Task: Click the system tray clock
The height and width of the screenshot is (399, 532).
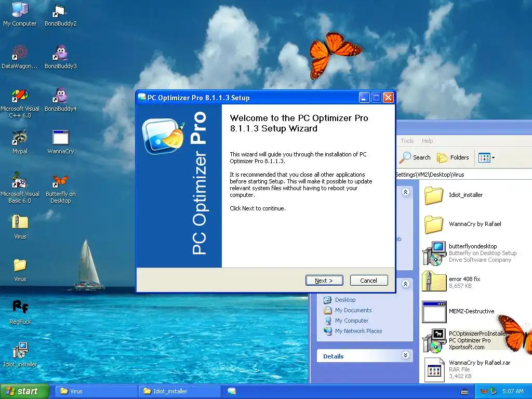Action: point(513,391)
